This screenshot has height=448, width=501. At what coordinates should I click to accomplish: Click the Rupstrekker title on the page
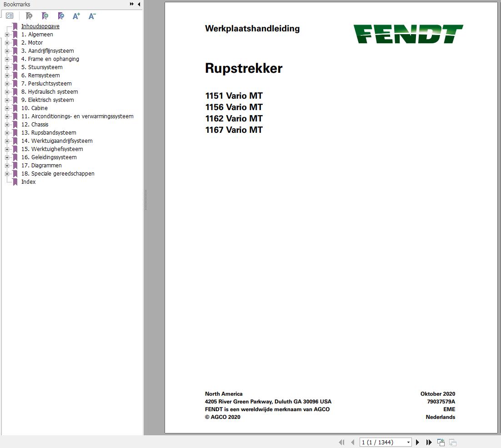click(x=244, y=68)
